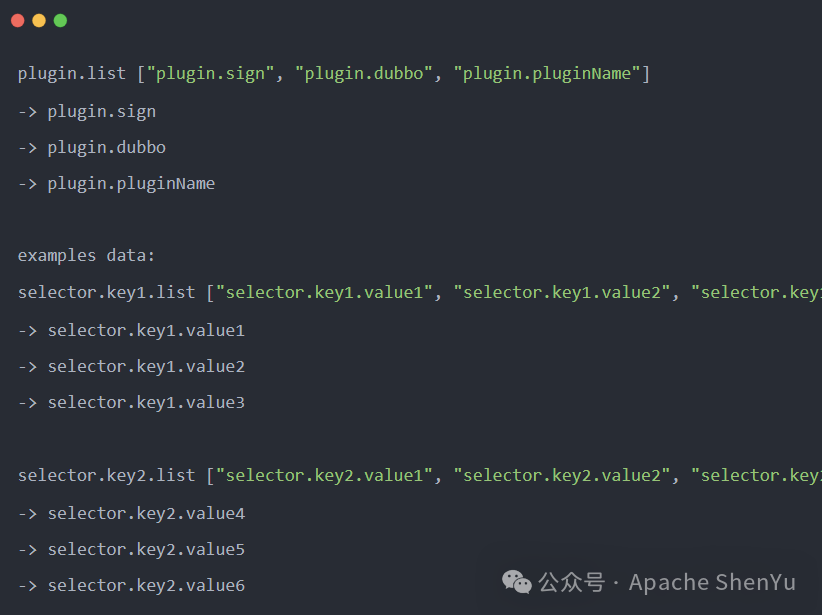Click the arrow before plugin.sign line

tap(27, 112)
